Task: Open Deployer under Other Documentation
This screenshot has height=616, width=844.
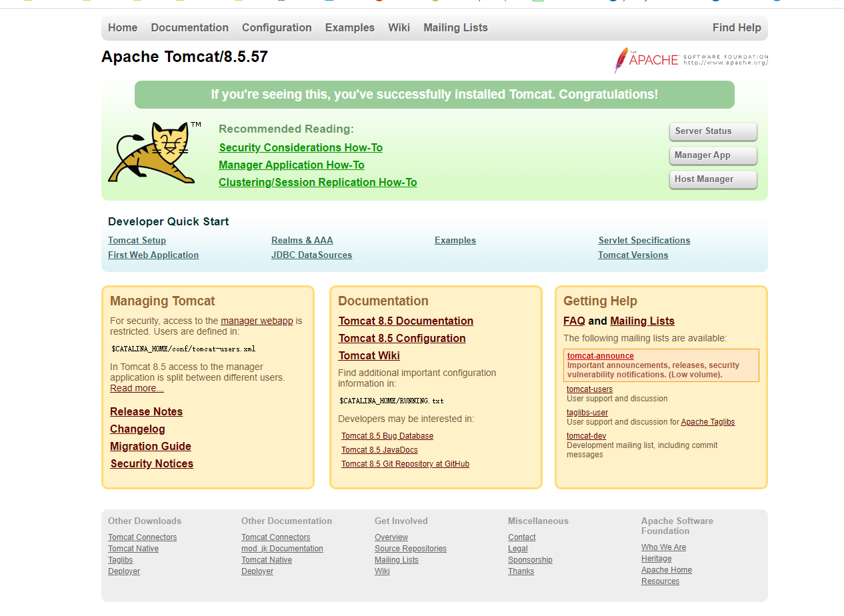Action: tap(257, 571)
